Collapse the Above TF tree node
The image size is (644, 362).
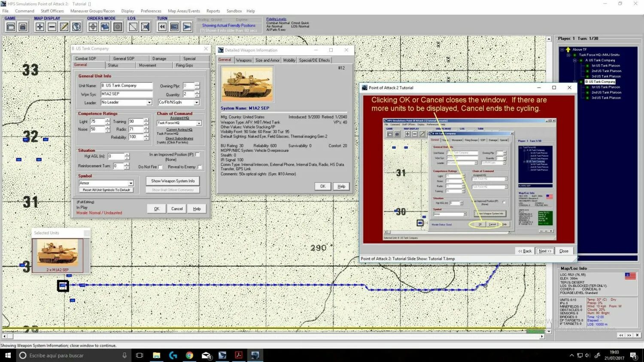(x=562, y=50)
